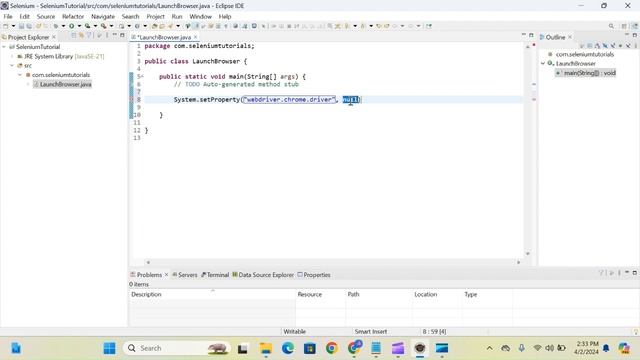Collapse the LaunchBrowser class in Outline
Screen dimensions: 640x360
pyautogui.click(x=543, y=64)
